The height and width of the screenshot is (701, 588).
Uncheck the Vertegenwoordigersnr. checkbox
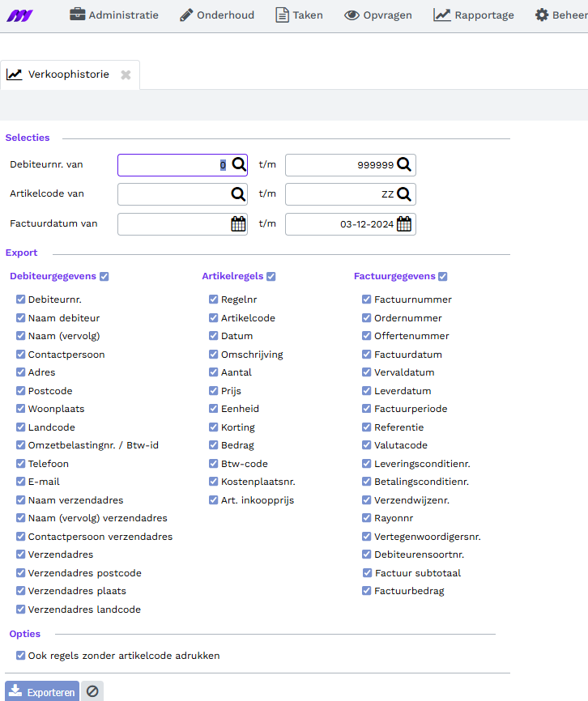367,536
